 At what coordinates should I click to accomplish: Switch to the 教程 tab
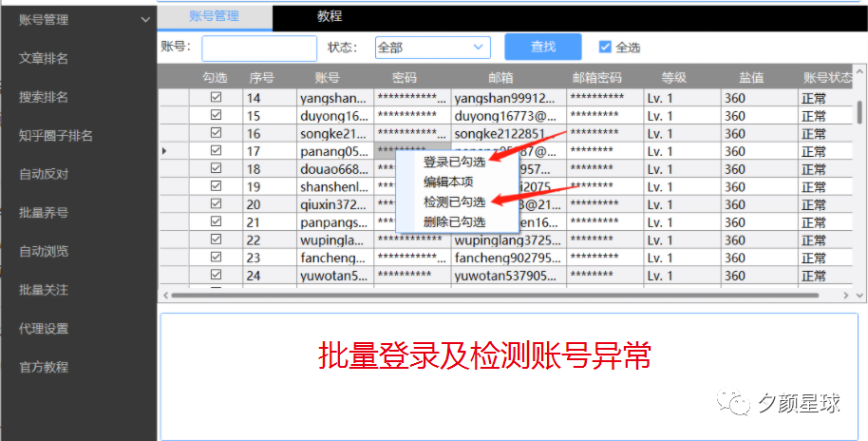coord(330,16)
